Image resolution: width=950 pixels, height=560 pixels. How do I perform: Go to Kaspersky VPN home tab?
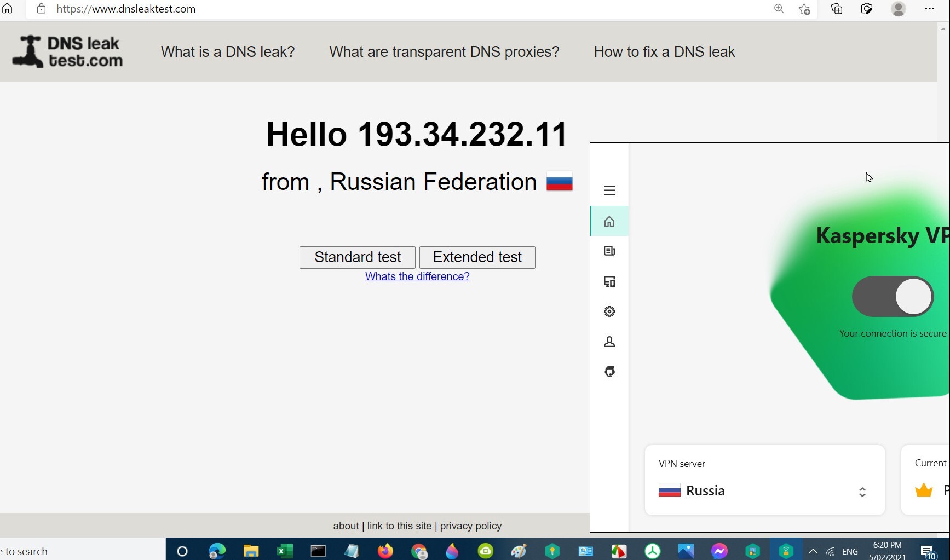point(609,221)
